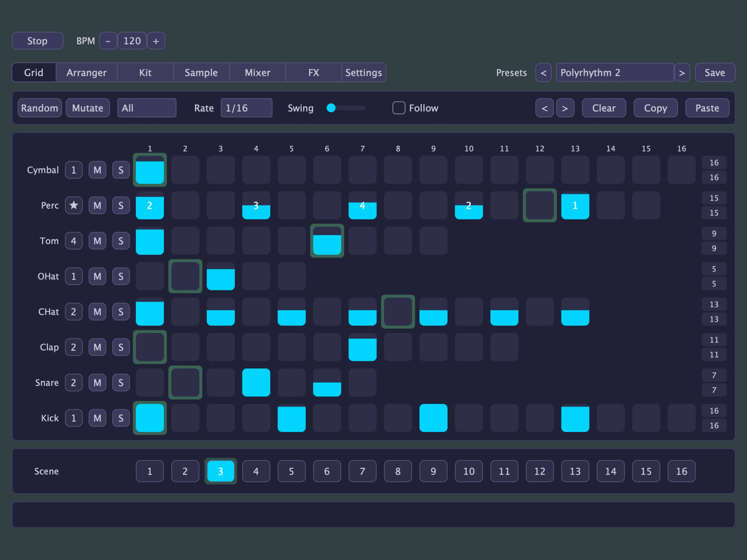Activate Kick step 5 cell
The height and width of the screenshot is (560, 747).
[x=292, y=418]
